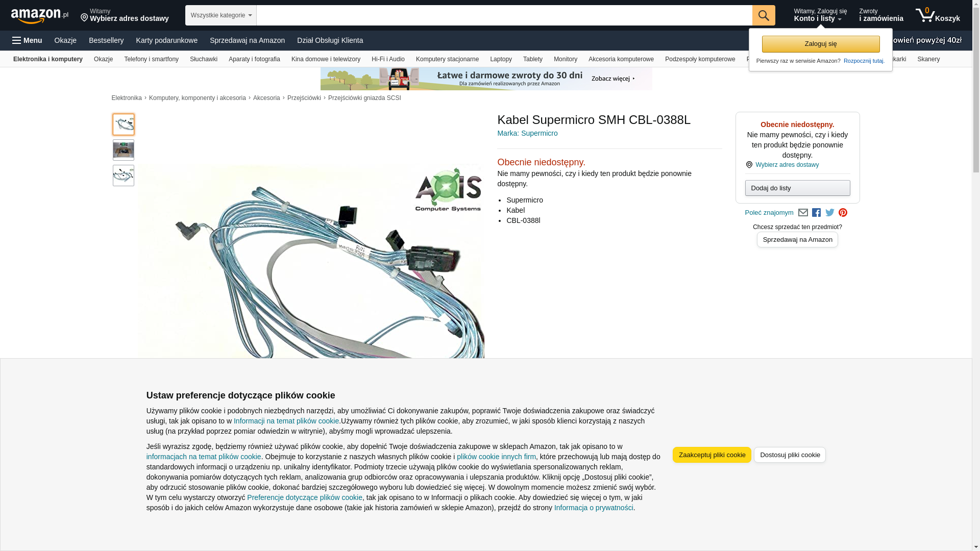Open the Bestsellery menu item
The height and width of the screenshot is (551, 980).
pos(106,40)
